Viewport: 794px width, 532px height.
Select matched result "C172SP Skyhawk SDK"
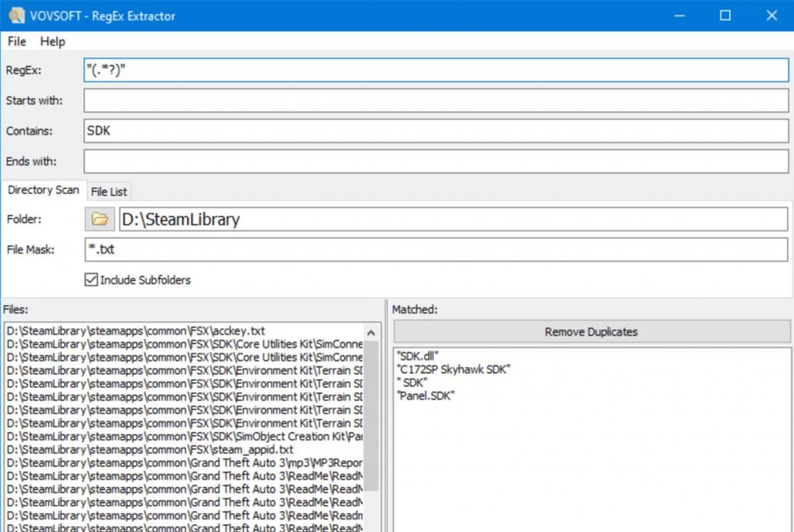click(454, 369)
